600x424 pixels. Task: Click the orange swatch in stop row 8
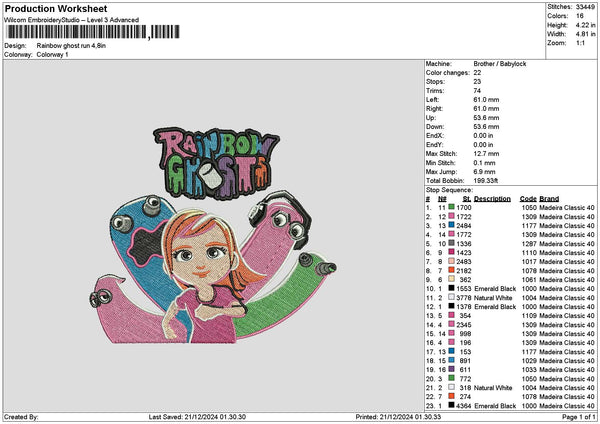click(x=452, y=270)
